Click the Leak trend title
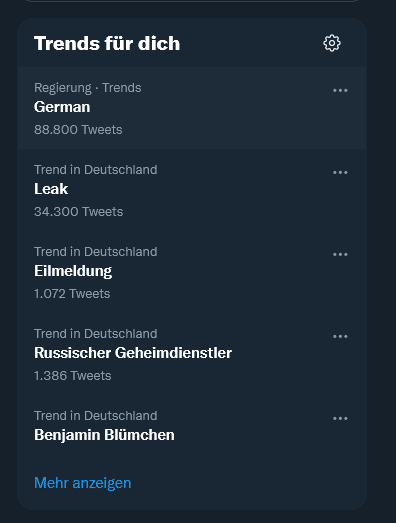This screenshot has height=523, width=396. (51, 189)
